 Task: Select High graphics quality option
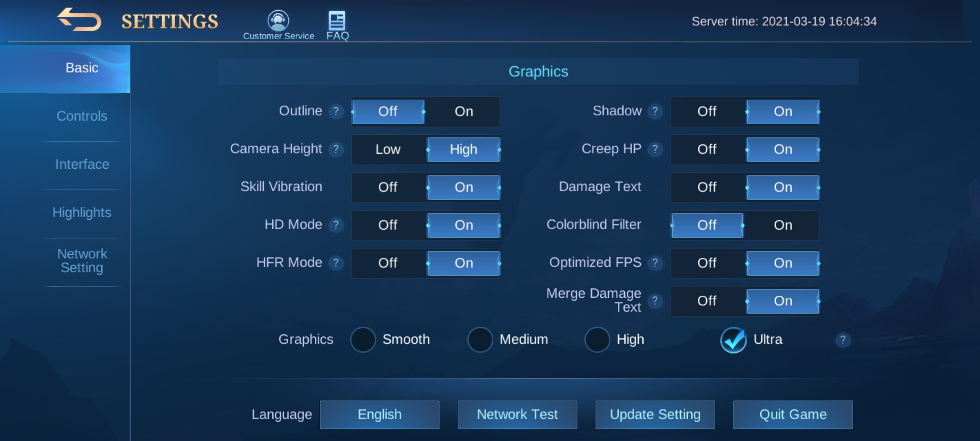[x=597, y=340]
